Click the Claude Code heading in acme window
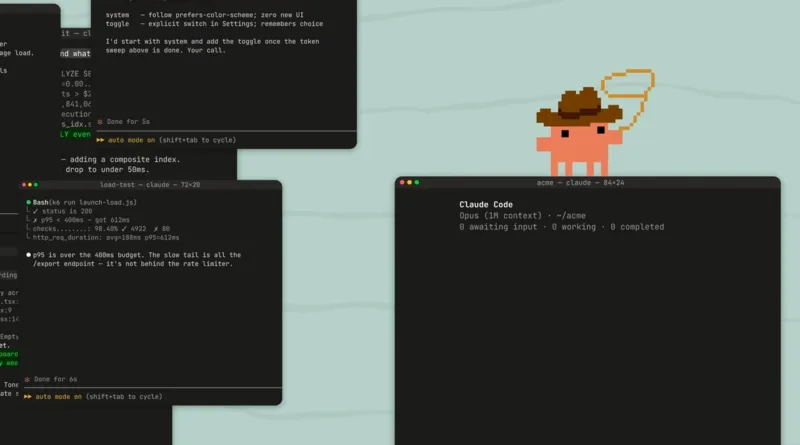Viewport: 800px width, 445px height. (486, 205)
